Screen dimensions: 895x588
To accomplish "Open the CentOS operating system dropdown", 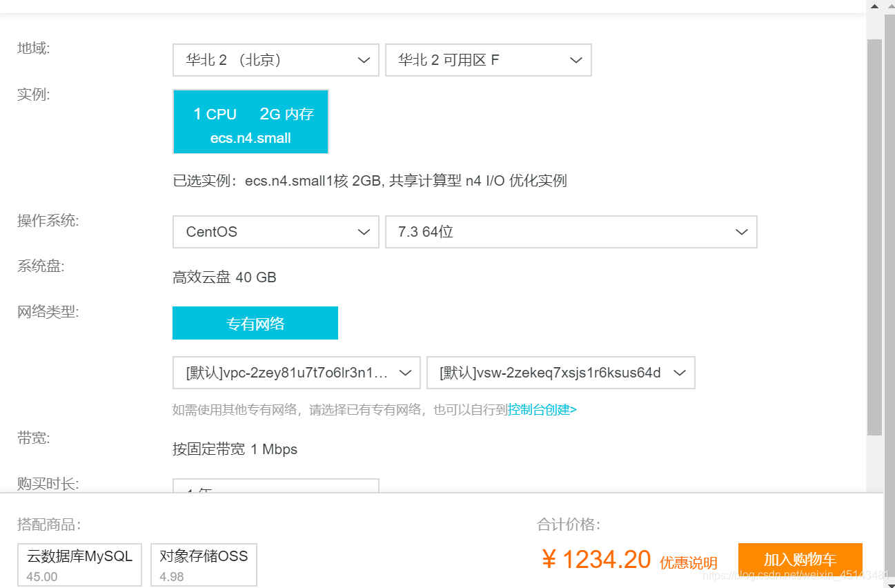I will [276, 232].
